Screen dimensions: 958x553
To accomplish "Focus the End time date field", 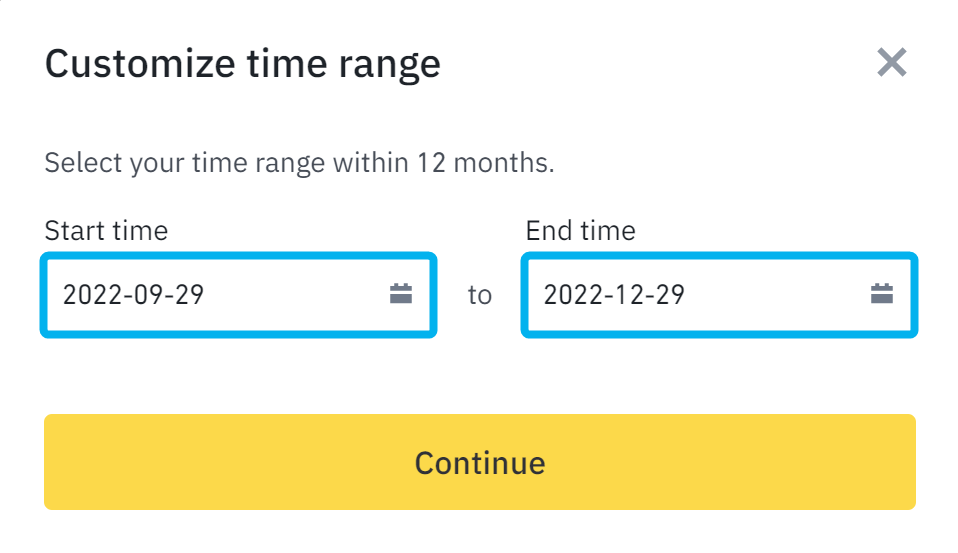I will coord(719,295).
